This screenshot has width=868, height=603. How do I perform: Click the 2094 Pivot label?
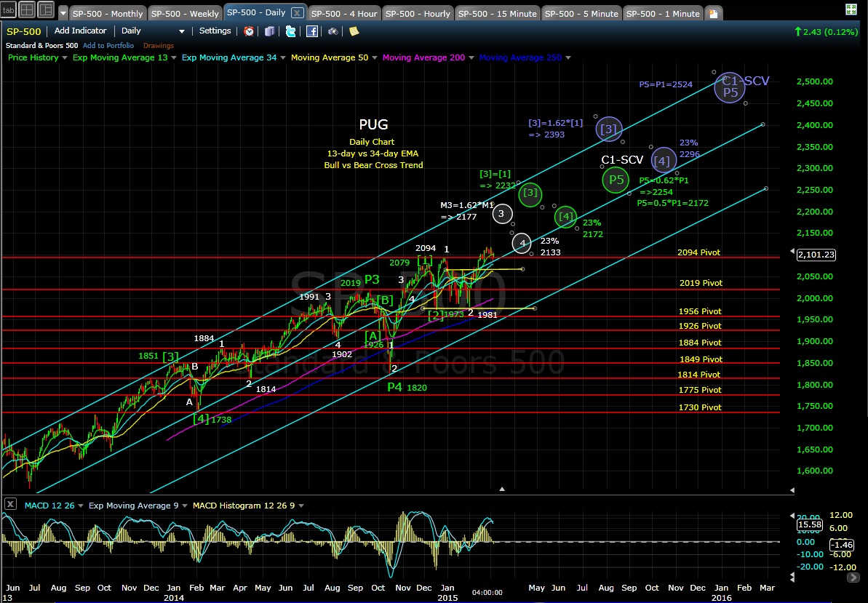[699, 252]
